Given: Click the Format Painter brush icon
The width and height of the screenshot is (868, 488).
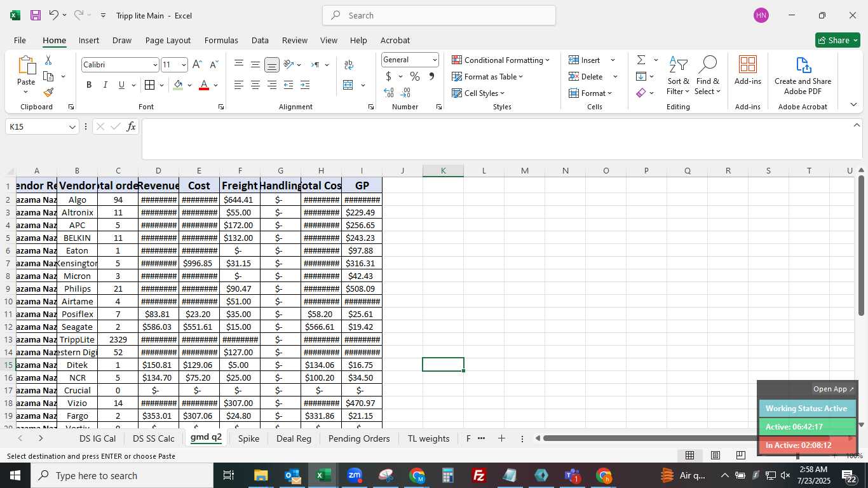Looking at the screenshot, I should pyautogui.click(x=48, y=92).
